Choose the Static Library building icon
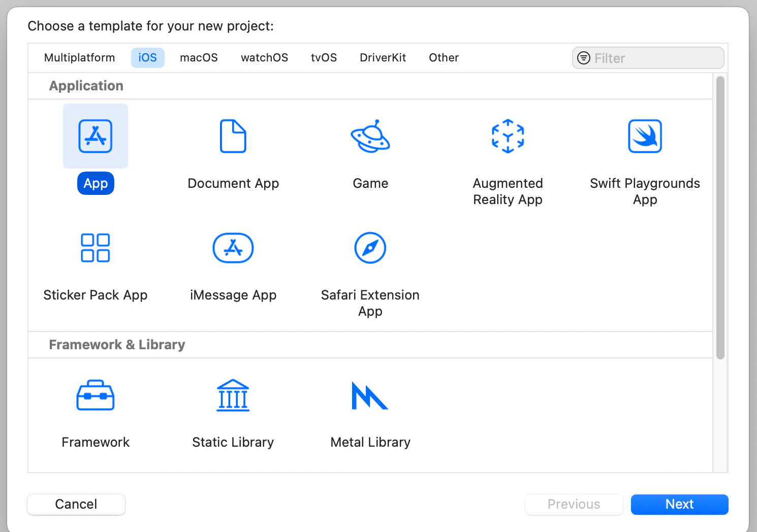 (x=233, y=395)
